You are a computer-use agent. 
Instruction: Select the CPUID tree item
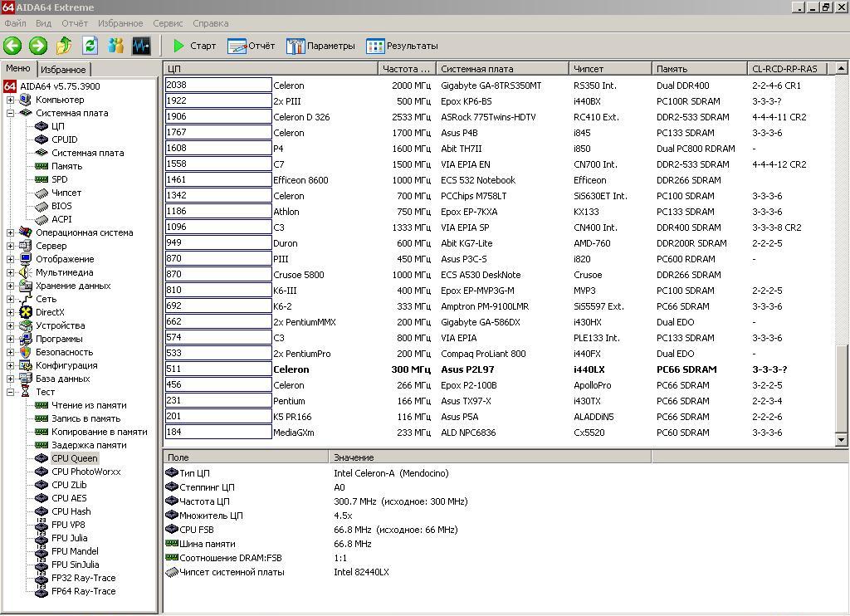click(65, 139)
